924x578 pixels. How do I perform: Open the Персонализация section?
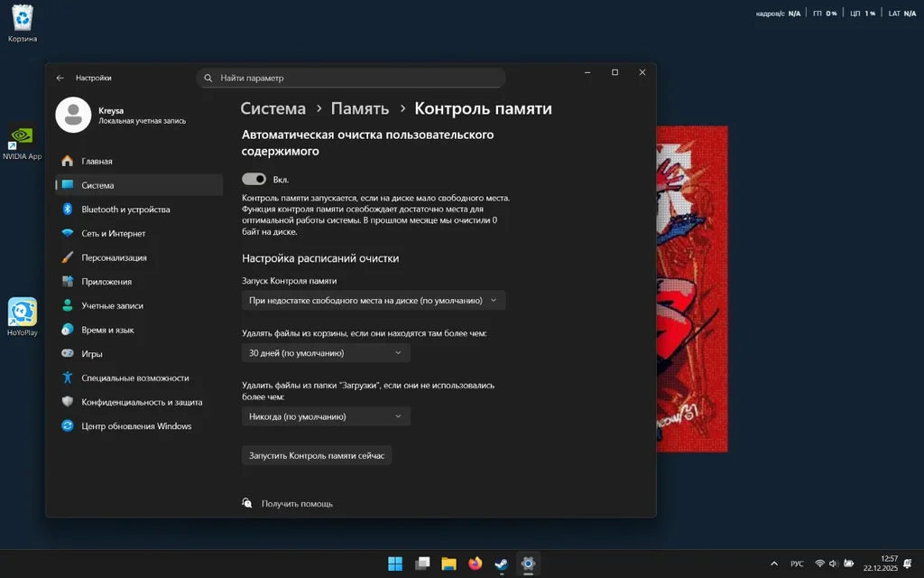point(114,257)
